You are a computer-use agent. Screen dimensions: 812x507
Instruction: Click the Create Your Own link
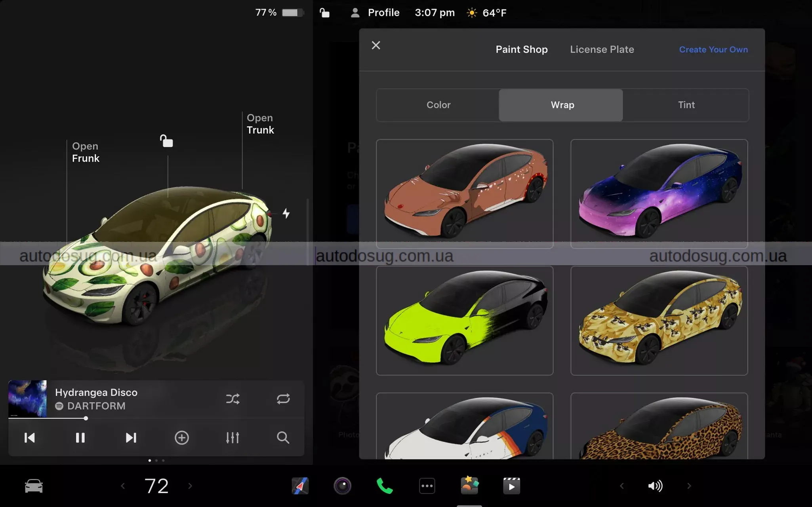pos(713,49)
